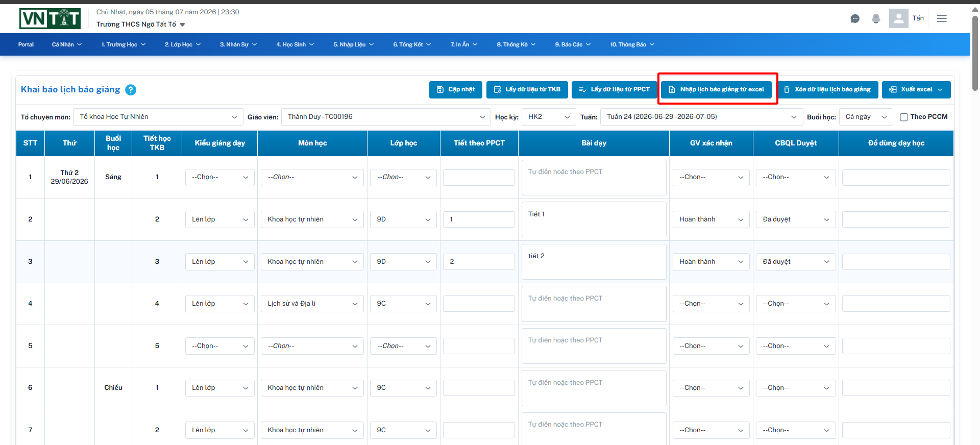Expand the Xuất excel dropdown button
Image resolution: width=980 pixels, height=445 pixels.
(x=916, y=89)
